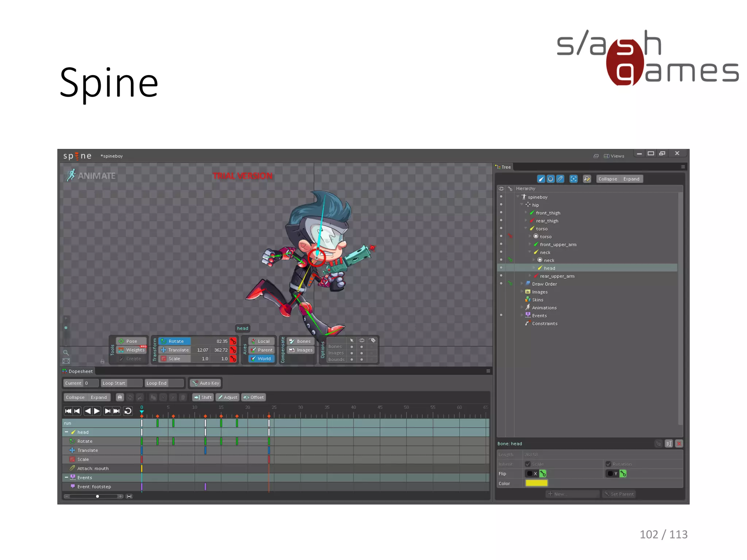Collapse the head row in Dopesheet

(x=66, y=432)
